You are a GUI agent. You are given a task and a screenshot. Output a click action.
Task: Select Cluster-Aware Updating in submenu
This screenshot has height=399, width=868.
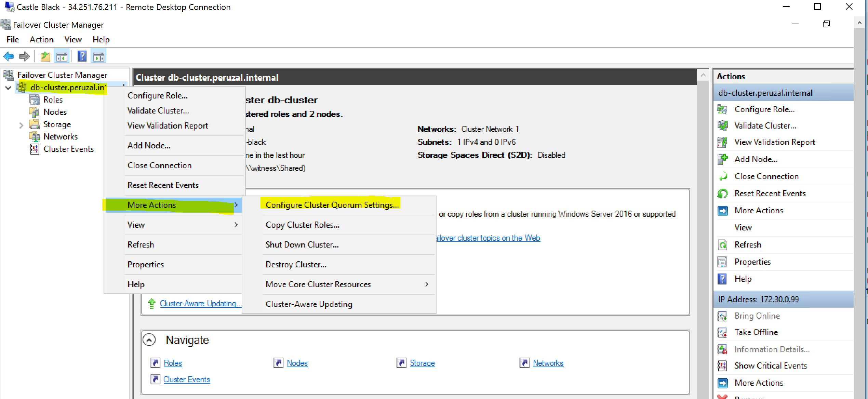coord(309,304)
